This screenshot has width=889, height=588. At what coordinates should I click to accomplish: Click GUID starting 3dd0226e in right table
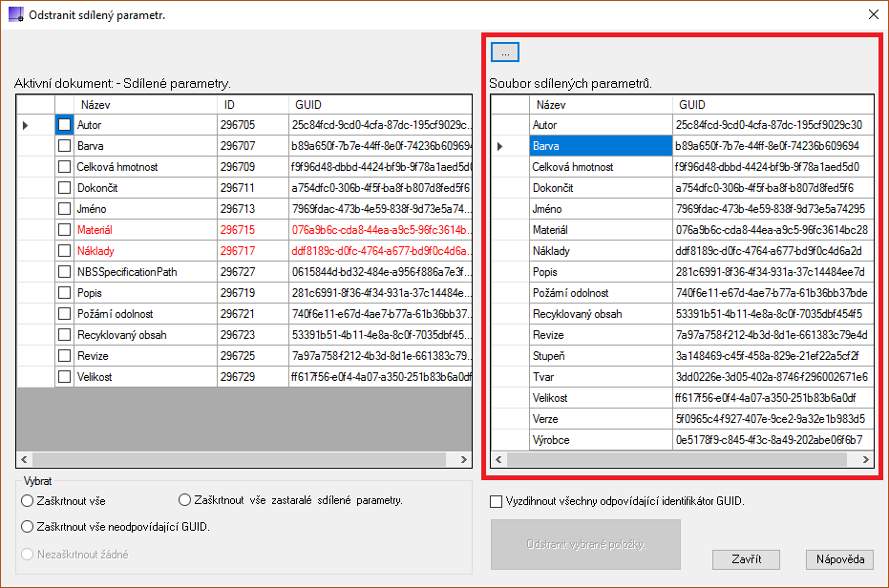pos(773,376)
